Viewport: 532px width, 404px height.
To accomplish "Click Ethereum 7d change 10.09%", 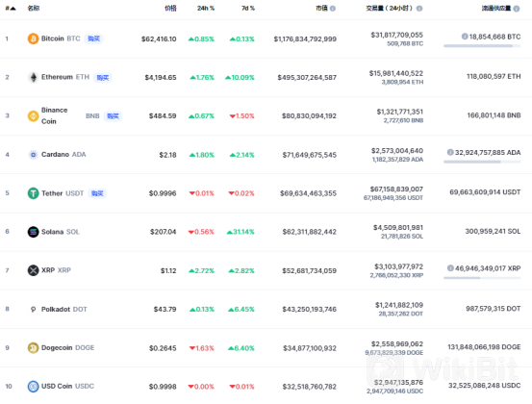I will (240, 77).
